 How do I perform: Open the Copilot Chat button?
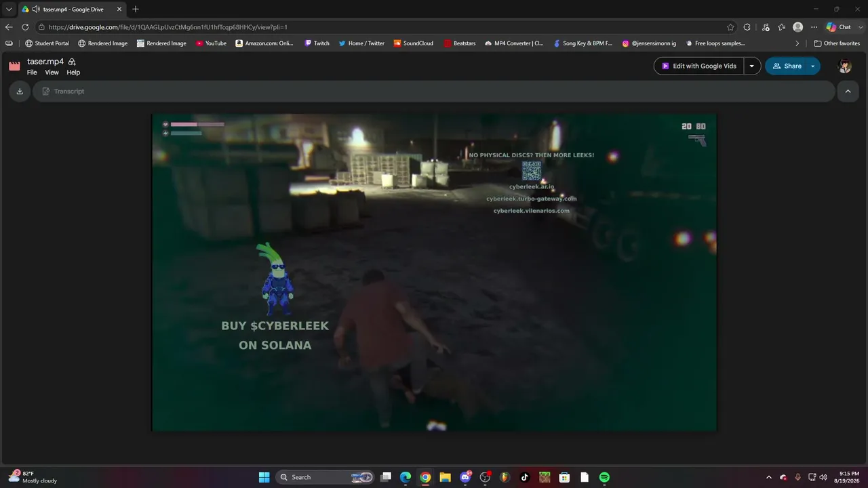[x=839, y=27]
